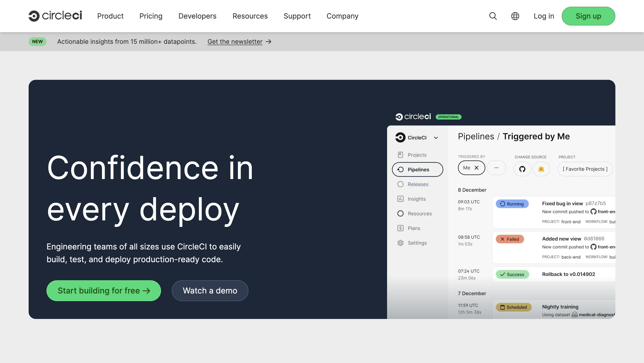Open the Resources menu in header
Screen dimensions: 644x363
click(250, 16)
